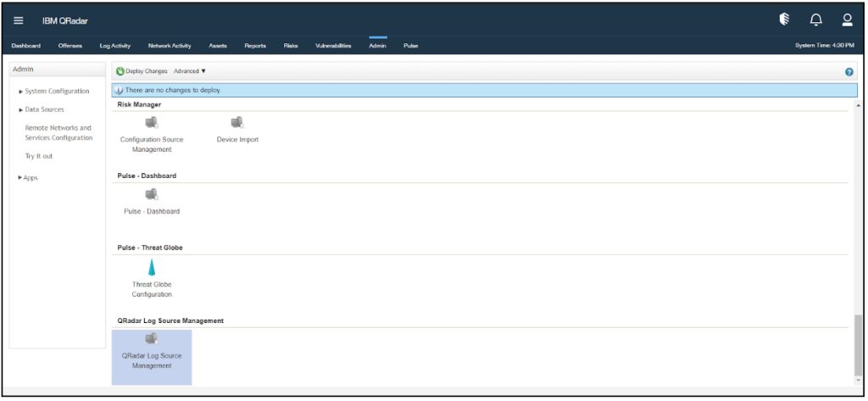
Task: Open Configuration Source Management icon
Action: point(151,122)
